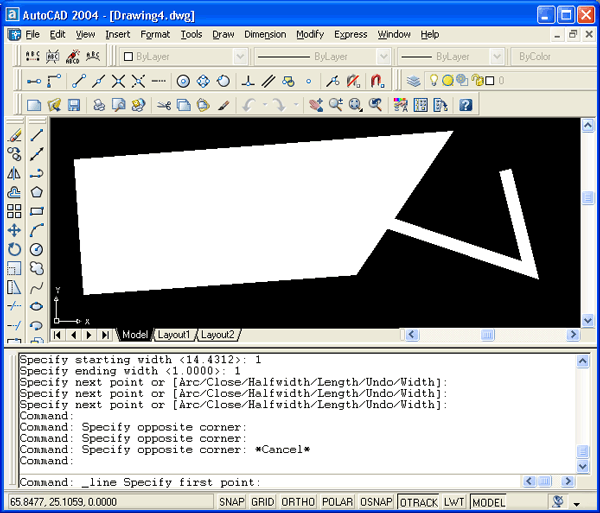This screenshot has width=600, height=513.
Task: Disable OTRACK in the status bar
Action: (x=418, y=502)
